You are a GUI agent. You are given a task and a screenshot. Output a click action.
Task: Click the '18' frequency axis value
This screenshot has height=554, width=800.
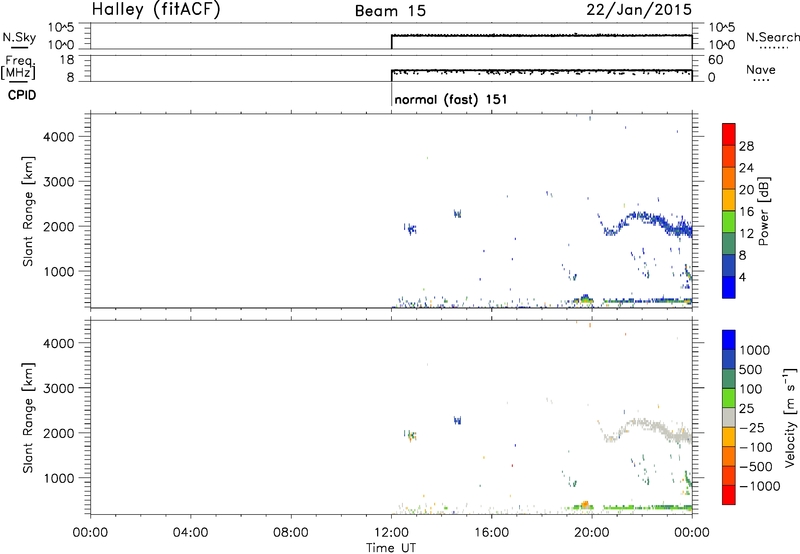[x=67, y=60]
